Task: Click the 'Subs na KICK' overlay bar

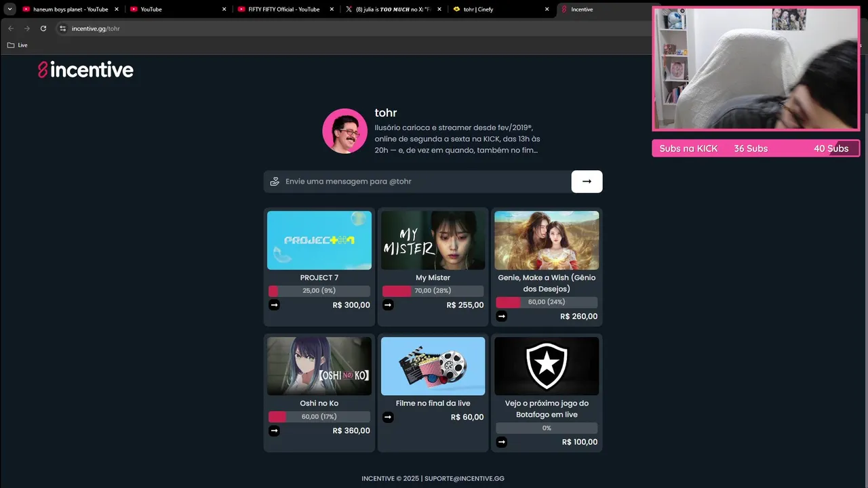Action: pos(756,148)
